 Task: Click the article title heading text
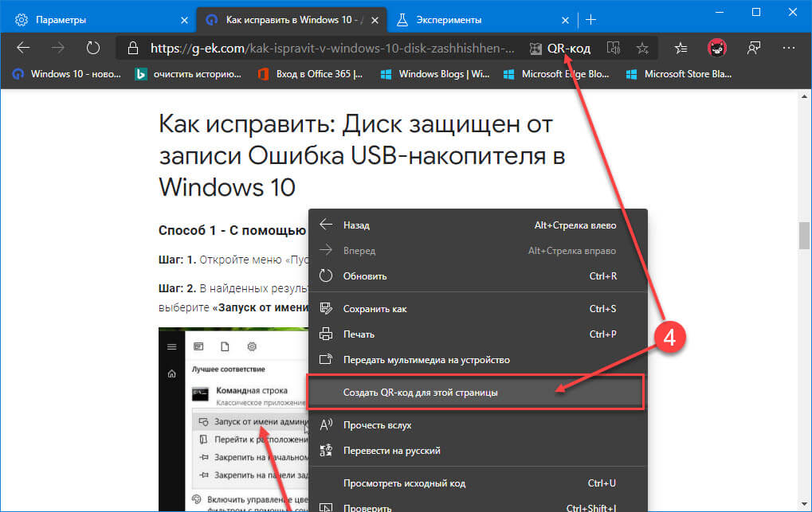(x=362, y=155)
